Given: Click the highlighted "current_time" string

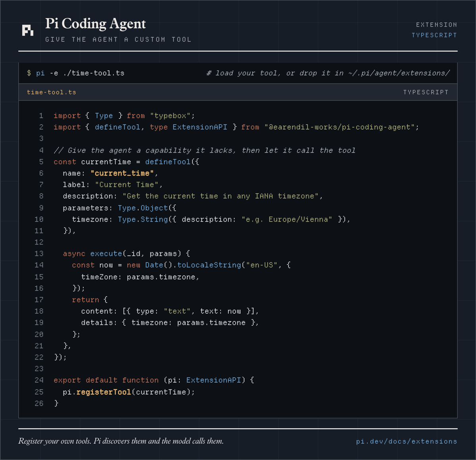Looking at the screenshot, I should [x=122, y=173].
